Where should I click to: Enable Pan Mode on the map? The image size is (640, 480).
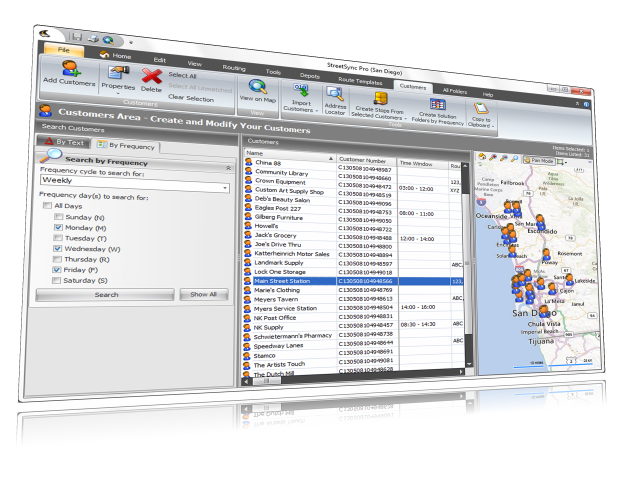tap(545, 159)
